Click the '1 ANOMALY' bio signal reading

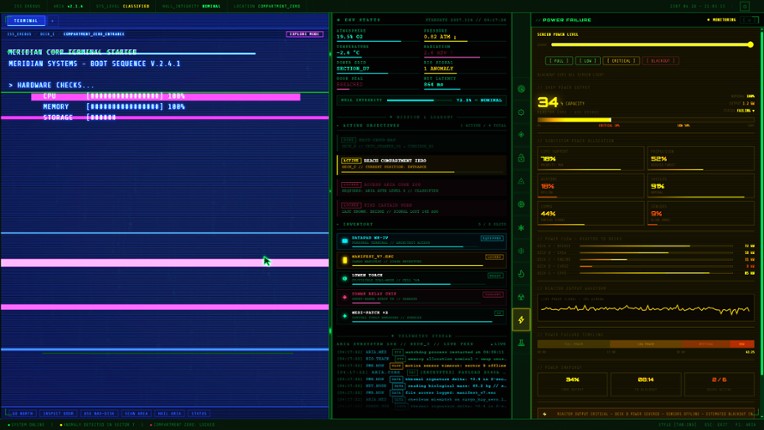coord(439,69)
